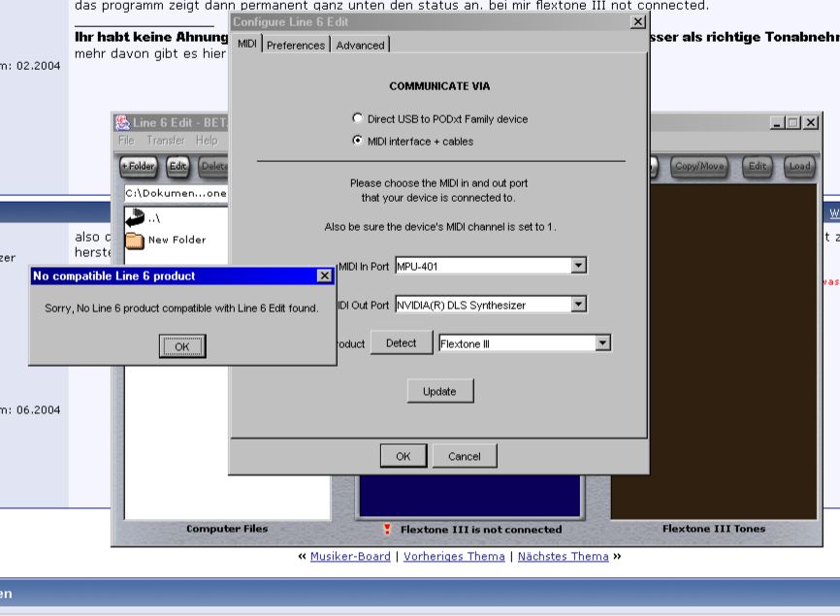Open the Transfer menu in Line 6 Edit

point(166,141)
